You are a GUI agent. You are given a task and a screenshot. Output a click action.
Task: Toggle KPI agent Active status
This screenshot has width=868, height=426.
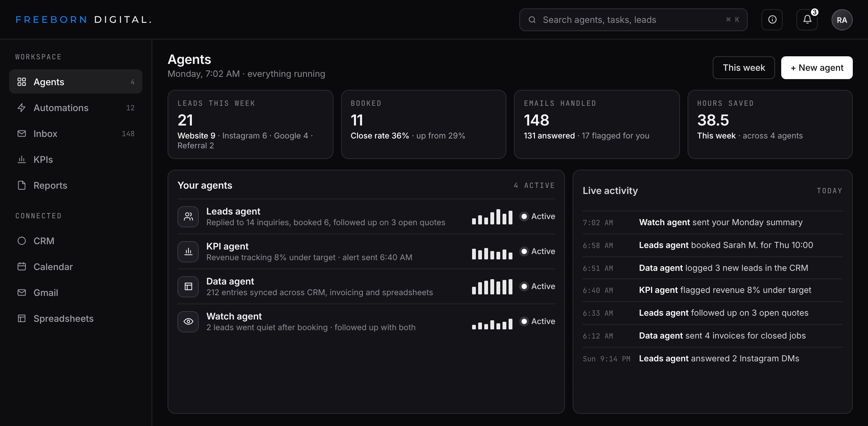click(537, 251)
